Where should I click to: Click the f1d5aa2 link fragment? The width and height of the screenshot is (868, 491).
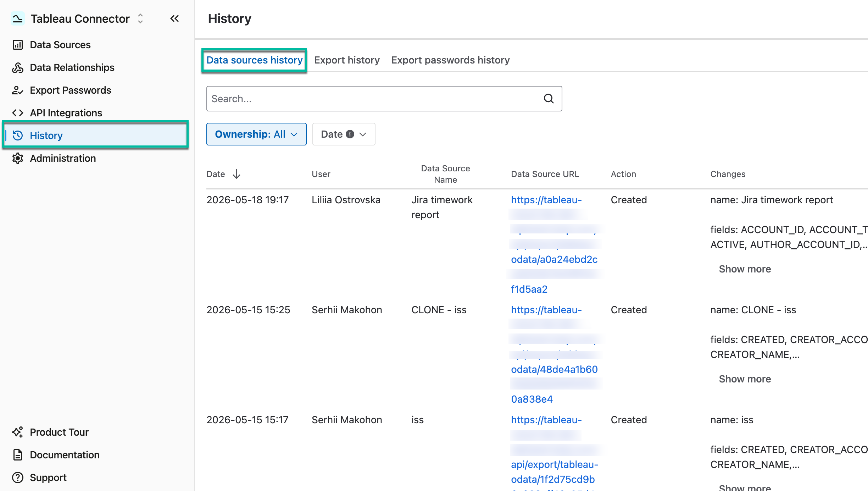[529, 289]
